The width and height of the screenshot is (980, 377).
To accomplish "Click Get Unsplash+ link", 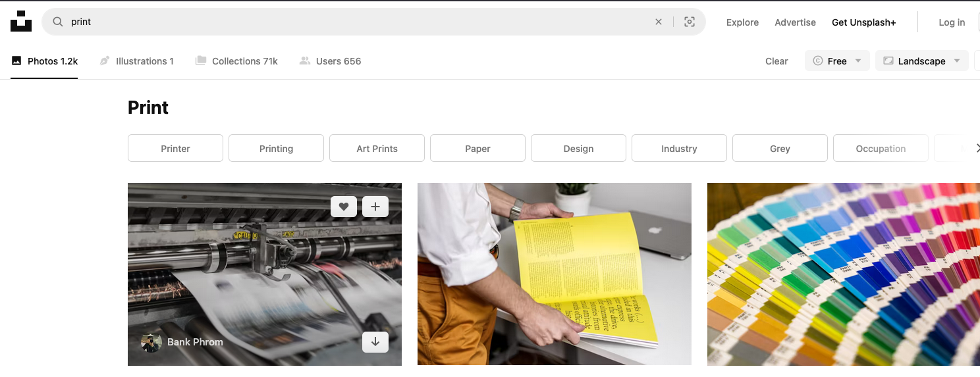I will 863,22.
